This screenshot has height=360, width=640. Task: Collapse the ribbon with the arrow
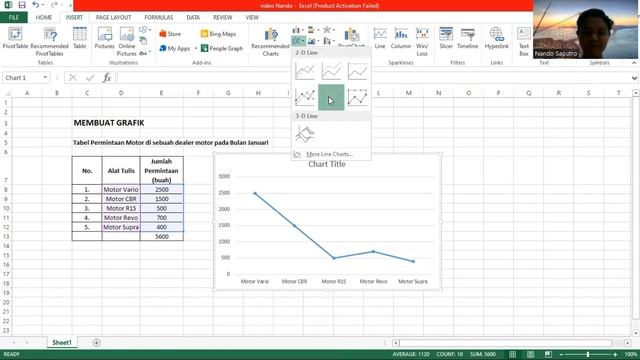click(x=634, y=63)
